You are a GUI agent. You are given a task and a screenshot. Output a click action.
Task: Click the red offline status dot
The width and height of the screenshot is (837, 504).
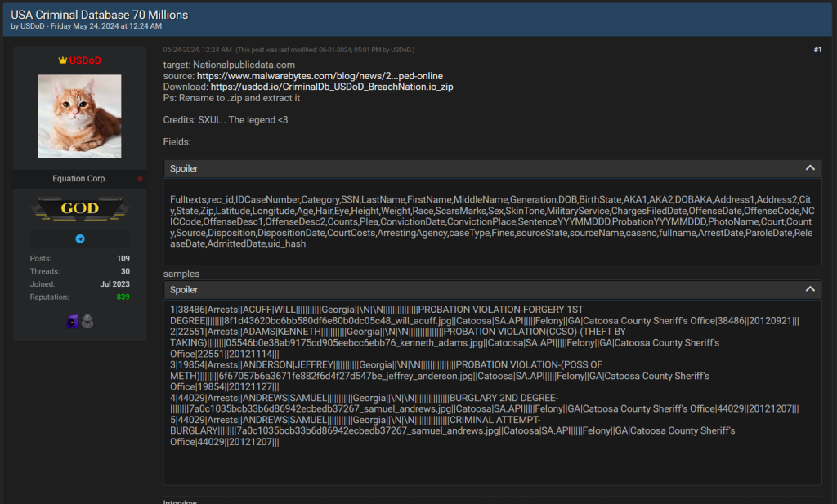[141, 179]
